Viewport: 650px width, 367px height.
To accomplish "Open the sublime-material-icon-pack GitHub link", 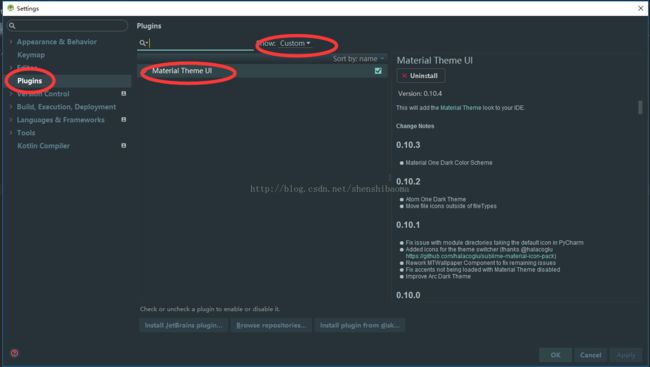I will tap(481, 256).
